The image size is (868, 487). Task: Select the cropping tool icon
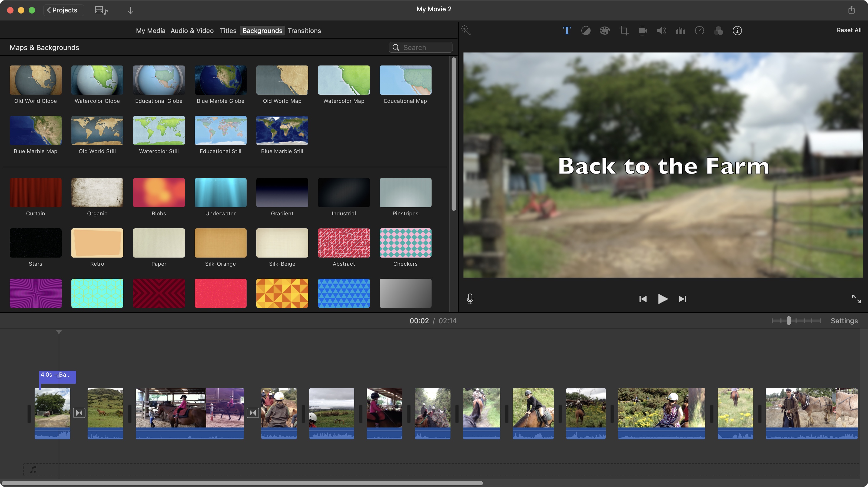pyautogui.click(x=624, y=31)
